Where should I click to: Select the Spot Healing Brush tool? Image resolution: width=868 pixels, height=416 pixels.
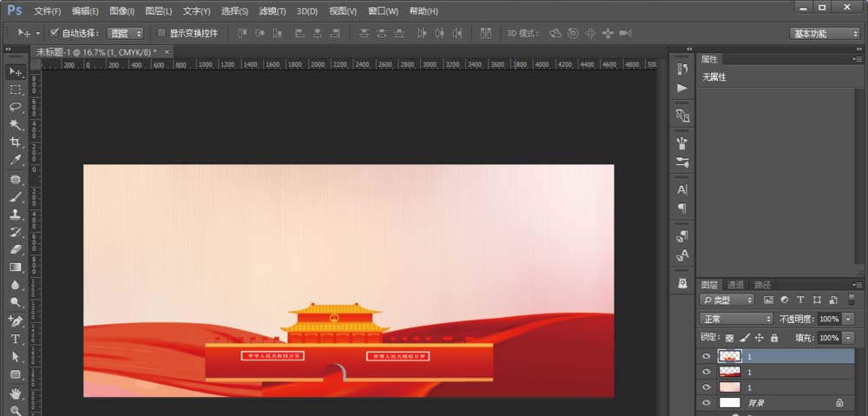(16, 180)
